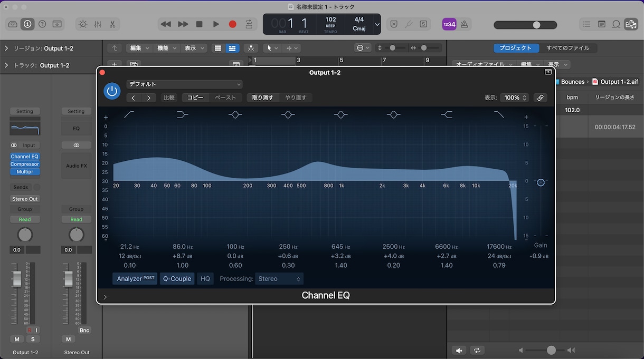Click the Stop transport button
The height and width of the screenshot is (359, 644).
pos(199,24)
